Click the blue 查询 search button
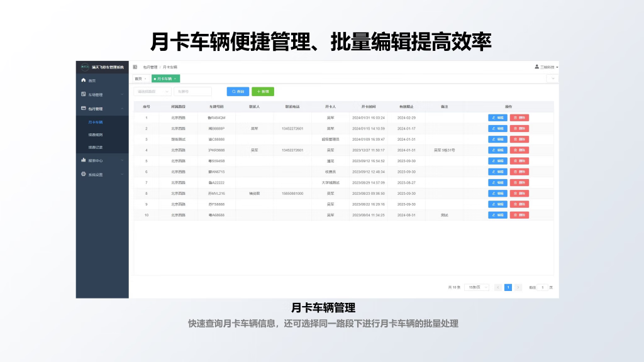The width and height of the screenshot is (644, 362). tap(238, 92)
